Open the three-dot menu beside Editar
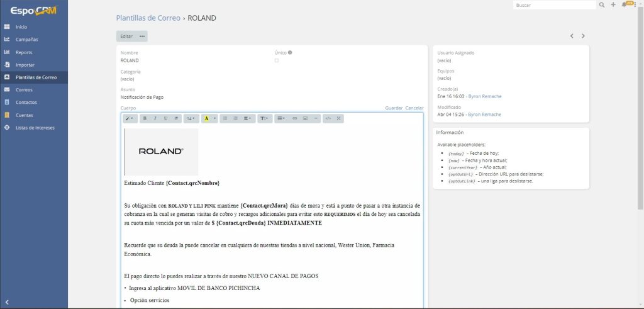Screen dimensions: 644x309 click(142, 36)
